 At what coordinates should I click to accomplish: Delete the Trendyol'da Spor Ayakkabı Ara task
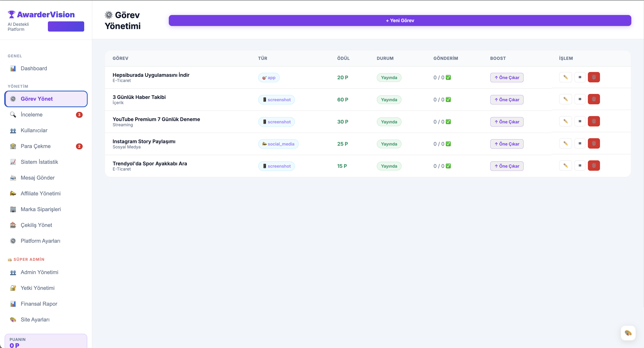594,166
